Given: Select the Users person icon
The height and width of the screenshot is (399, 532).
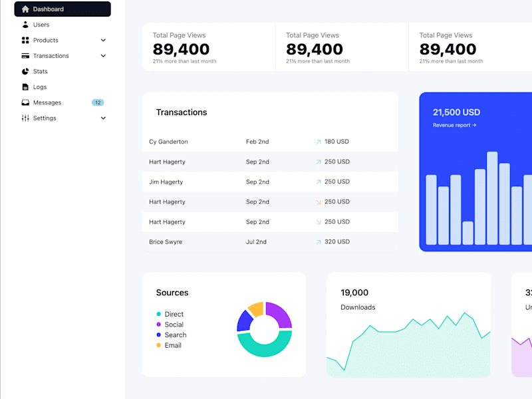Looking at the screenshot, I should coord(25,25).
